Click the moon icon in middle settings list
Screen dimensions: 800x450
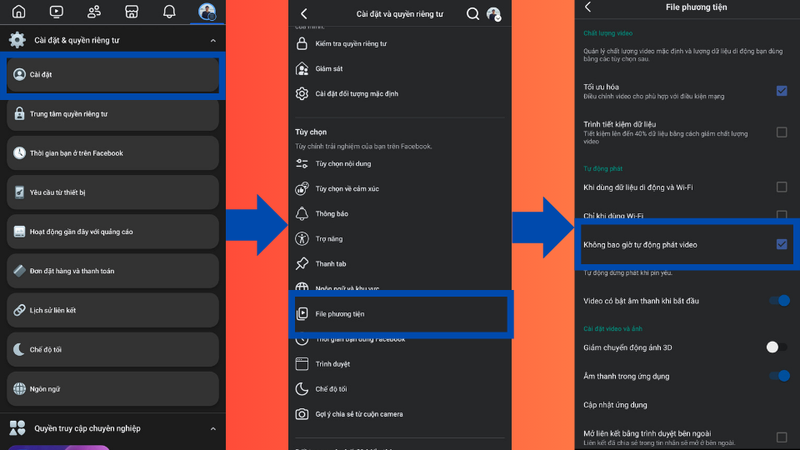(x=302, y=389)
